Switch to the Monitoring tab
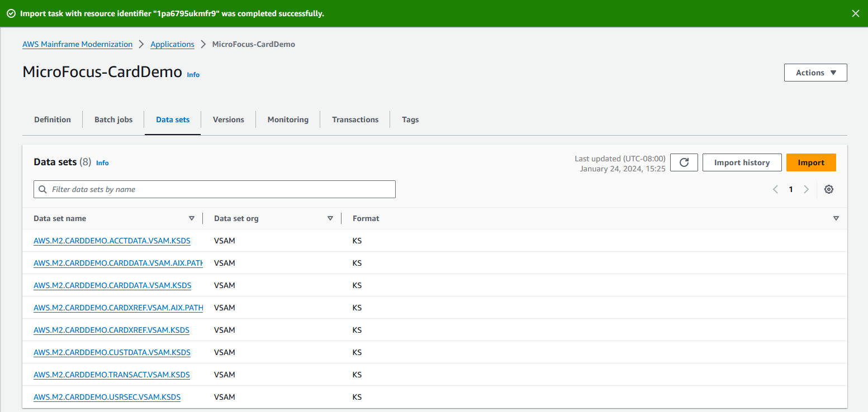Viewport: 868px width, 412px height. pyautogui.click(x=288, y=119)
